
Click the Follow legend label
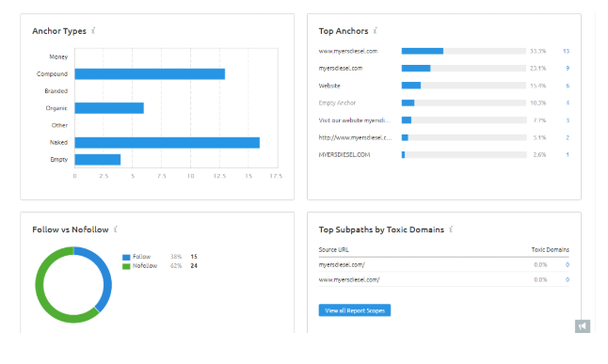click(x=141, y=257)
